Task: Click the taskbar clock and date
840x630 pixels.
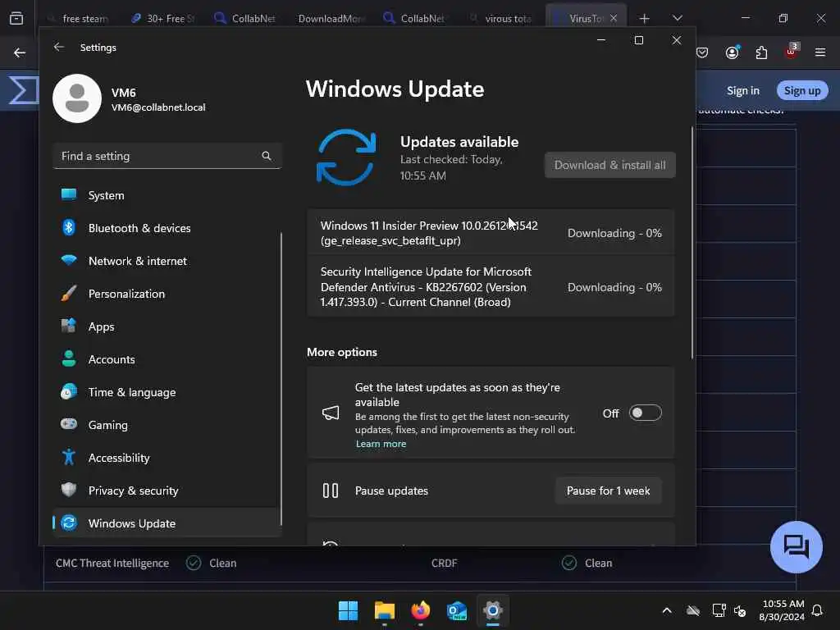Action: pos(782,610)
